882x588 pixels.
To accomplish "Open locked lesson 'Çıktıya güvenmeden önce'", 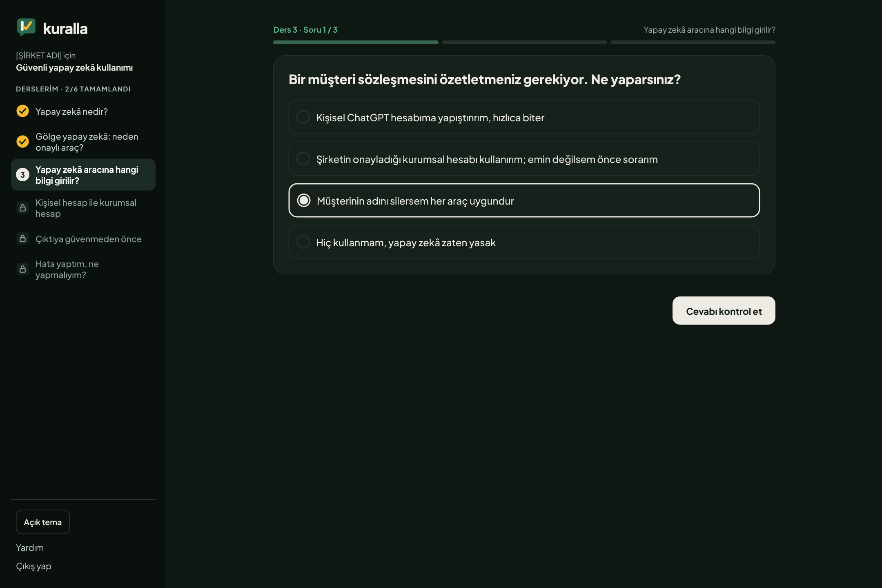I will [x=83, y=239].
